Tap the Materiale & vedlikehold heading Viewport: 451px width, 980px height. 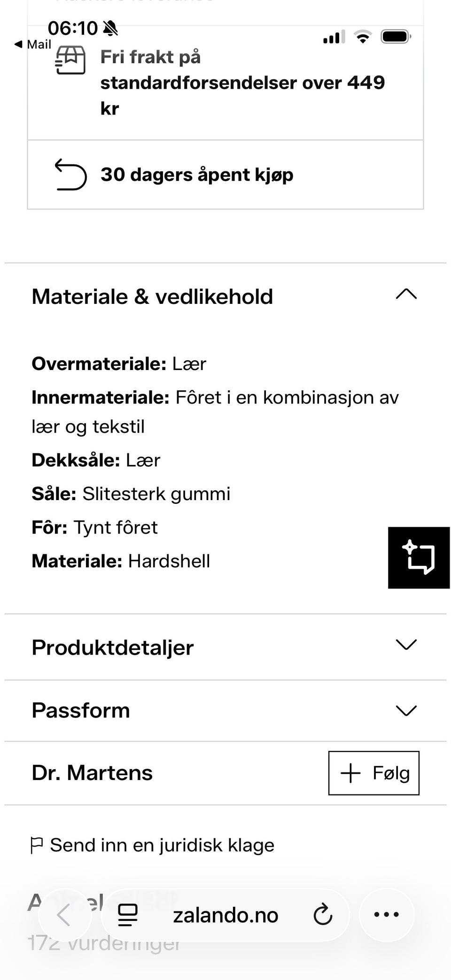(x=152, y=297)
